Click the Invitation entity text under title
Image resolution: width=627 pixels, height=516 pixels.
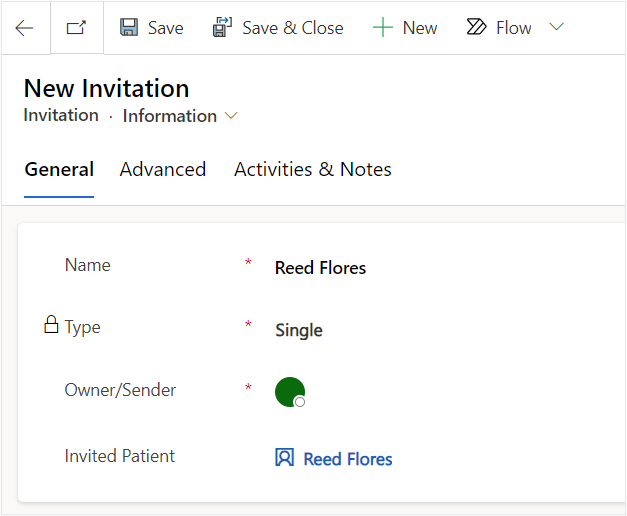(x=61, y=115)
